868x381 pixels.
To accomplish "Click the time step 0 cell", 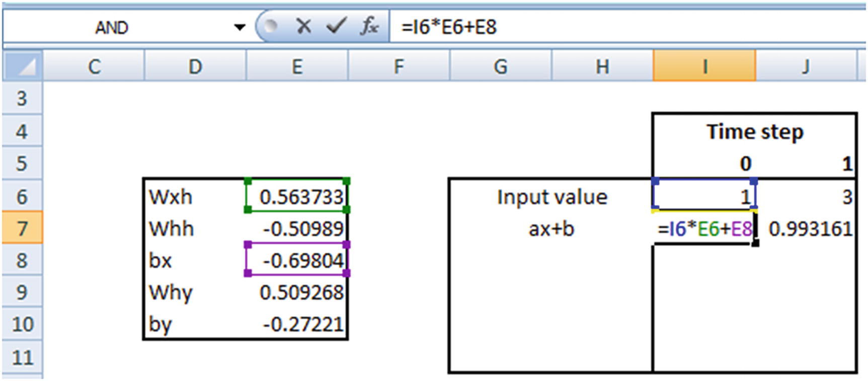I will click(x=704, y=164).
